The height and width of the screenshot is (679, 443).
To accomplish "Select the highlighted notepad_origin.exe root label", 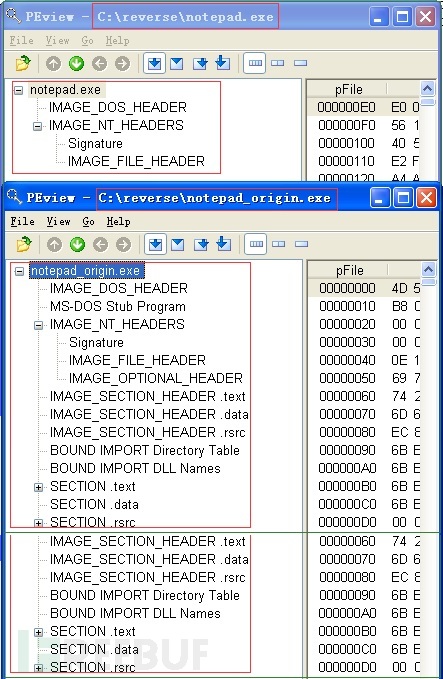I will click(x=86, y=271).
